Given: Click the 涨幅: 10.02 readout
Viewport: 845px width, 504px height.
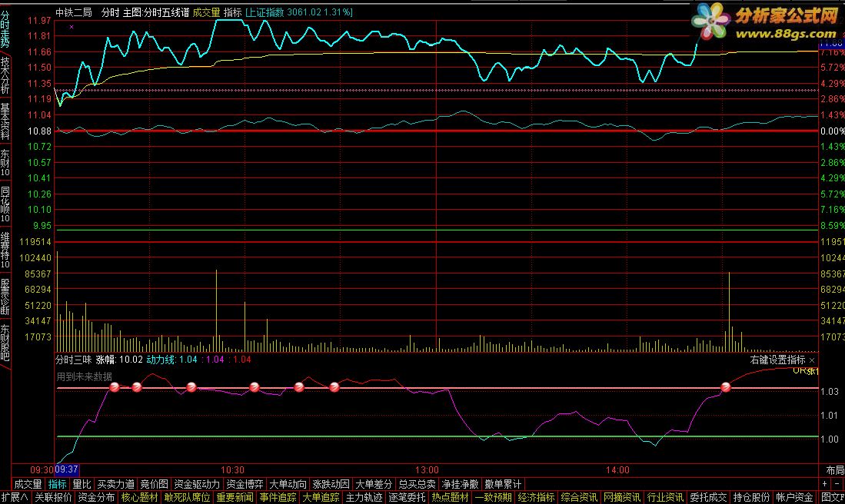Looking at the screenshot, I should pyautogui.click(x=119, y=360).
